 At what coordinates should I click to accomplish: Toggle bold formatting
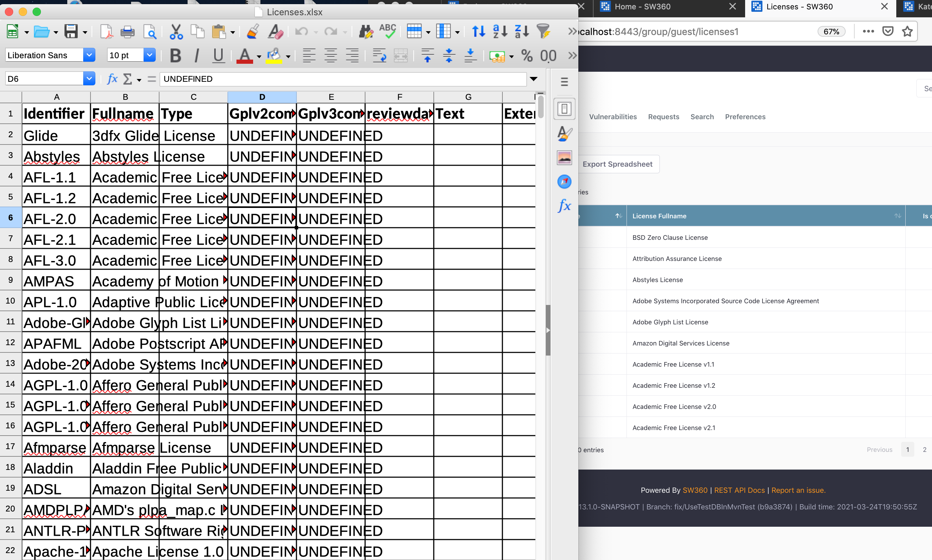175,55
